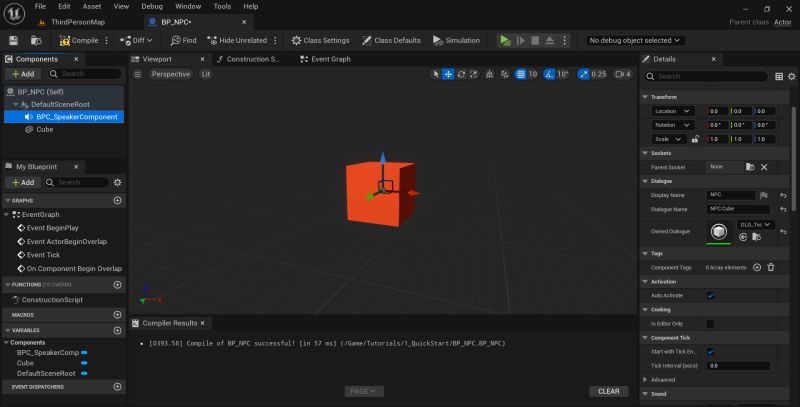
Task: Expand the Advanced section in Details
Action: click(645, 380)
